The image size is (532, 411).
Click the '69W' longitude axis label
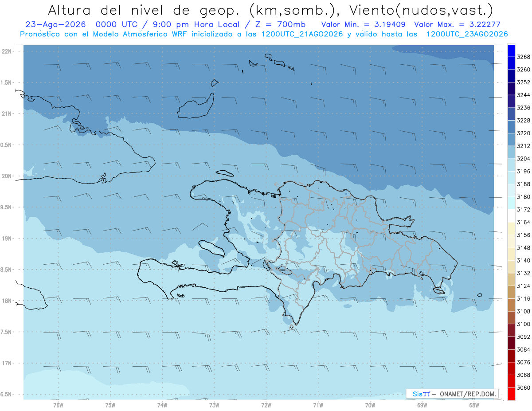tap(422, 405)
